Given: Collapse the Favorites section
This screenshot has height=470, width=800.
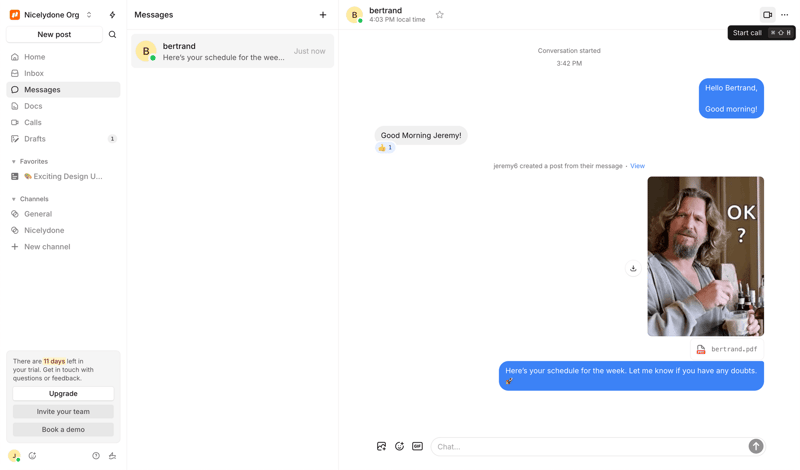Looking at the screenshot, I should click(x=14, y=161).
